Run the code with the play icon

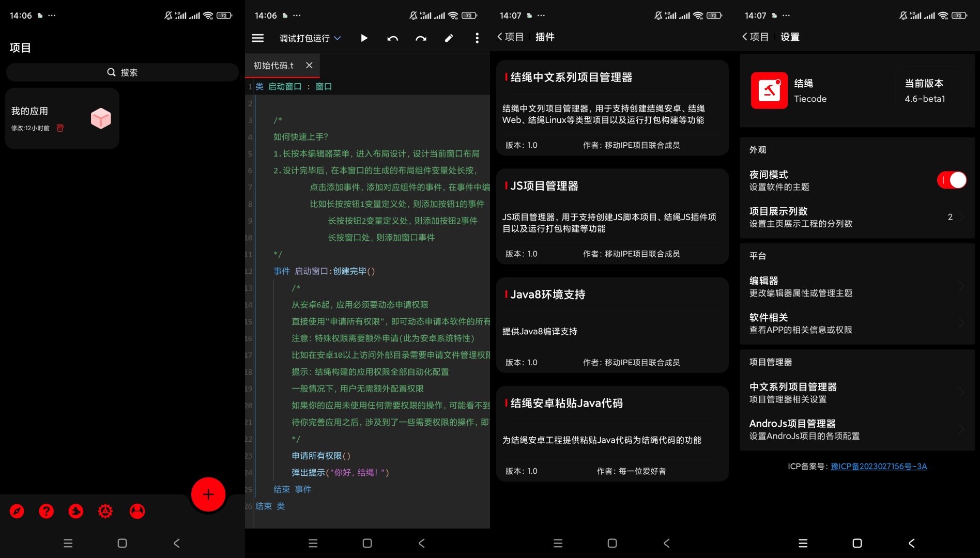(x=364, y=38)
